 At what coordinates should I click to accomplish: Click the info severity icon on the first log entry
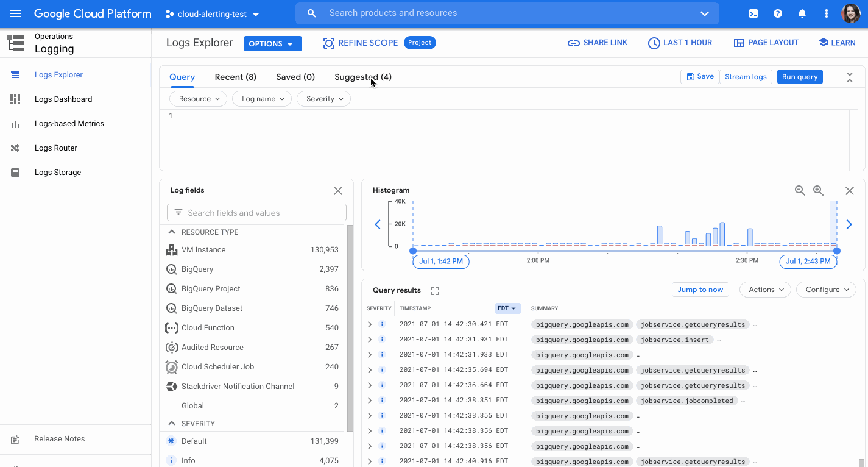[x=382, y=324]
